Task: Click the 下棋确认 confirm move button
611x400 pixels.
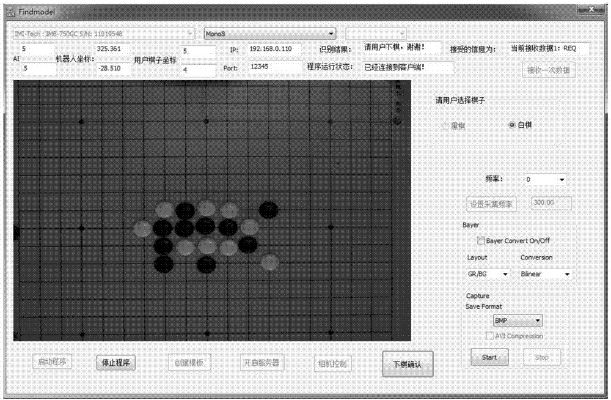Action: point(407,364)
